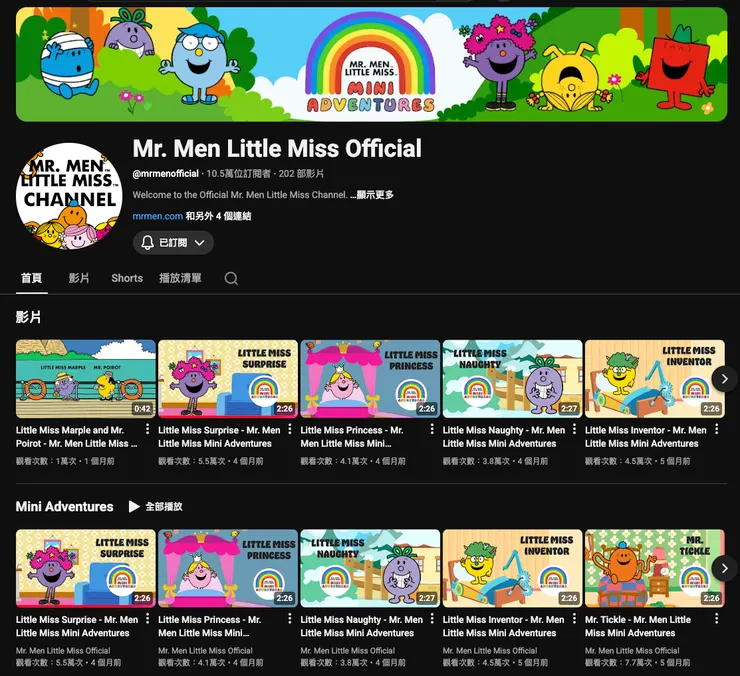The image size is (740, 676).
Task: Open channel name link under Mini Adventures Little Miss Surprise
Action: tap(63, 651)
